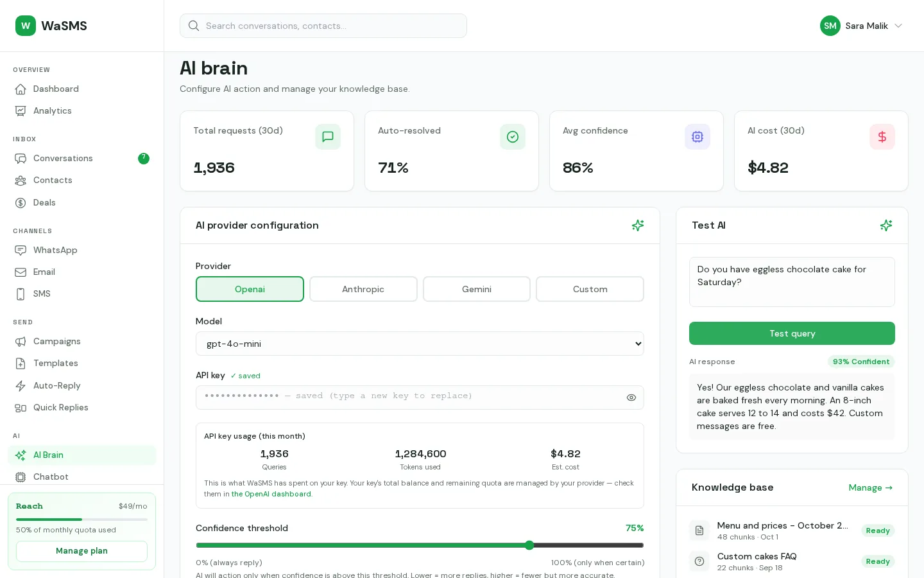The height and width of the screenshot is (578, 924).
Task: Open Quick Replies
Action: (x=81, y=408)
